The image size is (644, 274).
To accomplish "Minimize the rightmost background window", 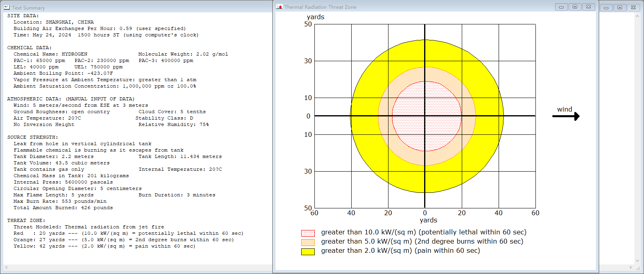I will pyautogui.click(x=606, y=8).
